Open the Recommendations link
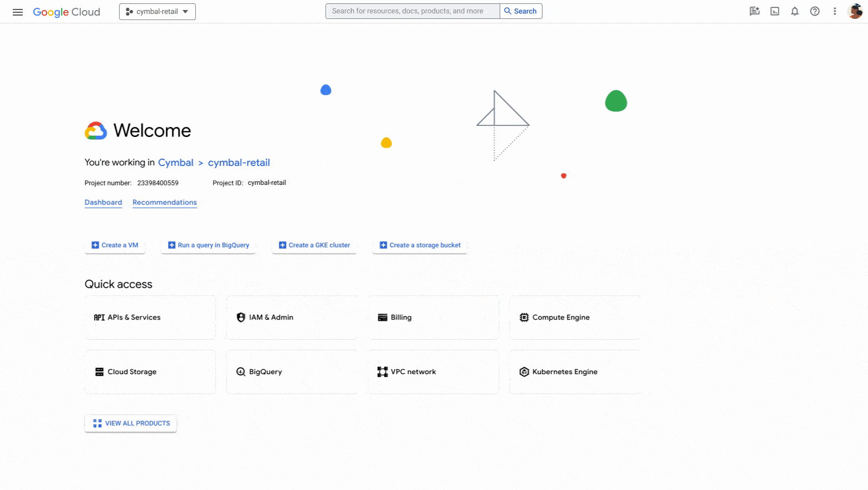The width and height of the screenshot is (868, 490). click(165, 203)
